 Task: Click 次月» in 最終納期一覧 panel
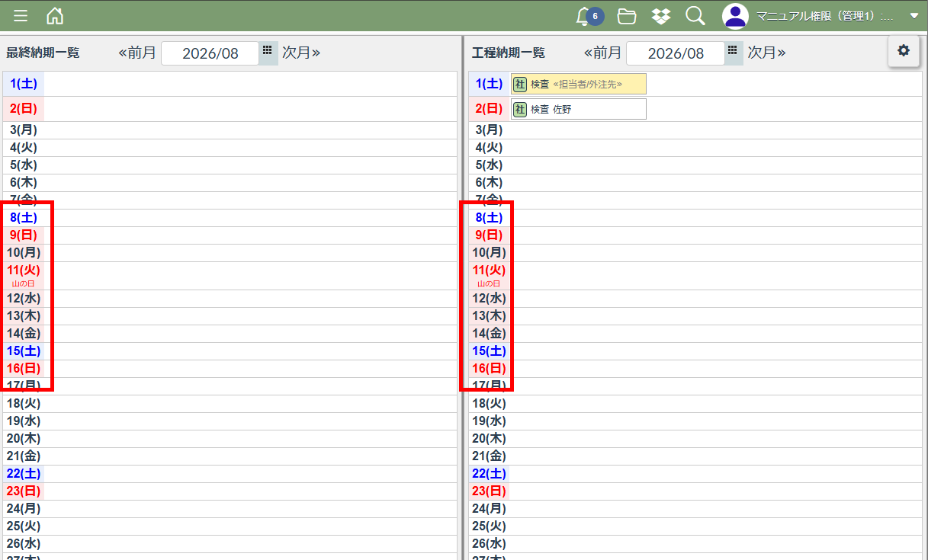click(x=301, y=53)
